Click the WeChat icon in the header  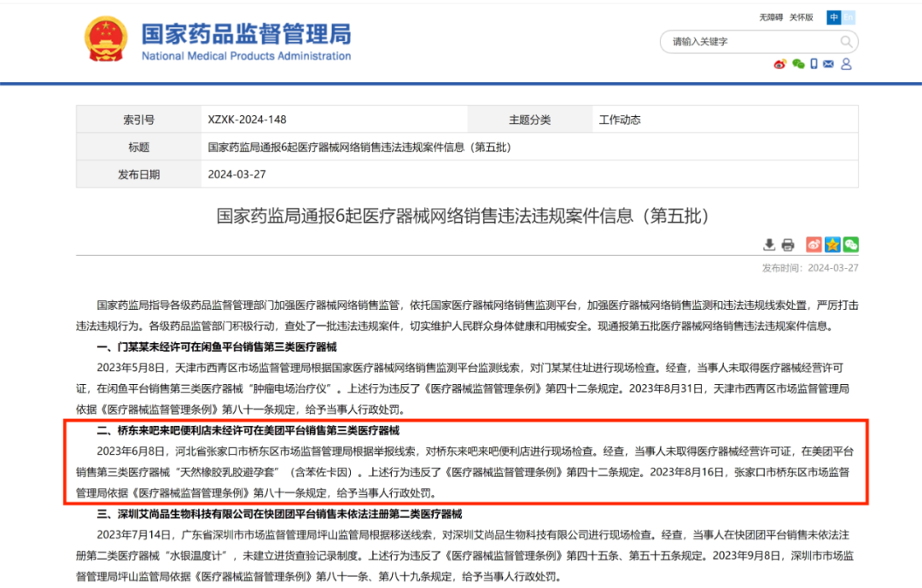tap(798, 64)
